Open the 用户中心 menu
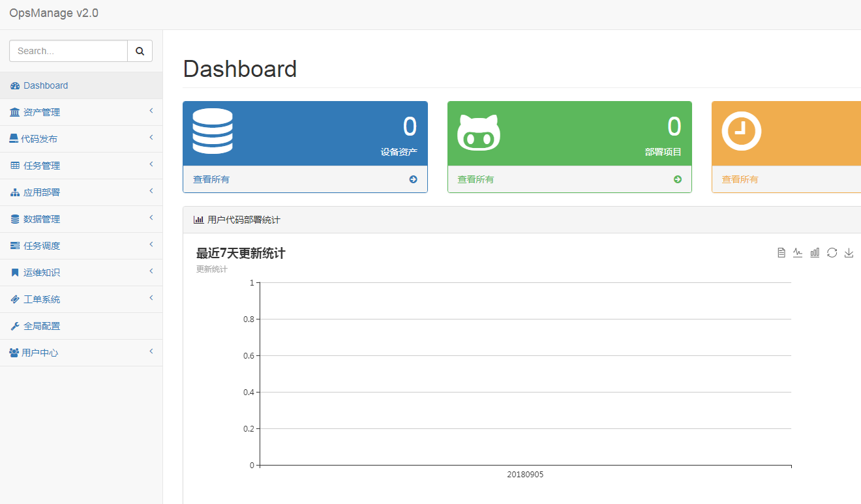 pyautogui.click(x=81, y=353)
